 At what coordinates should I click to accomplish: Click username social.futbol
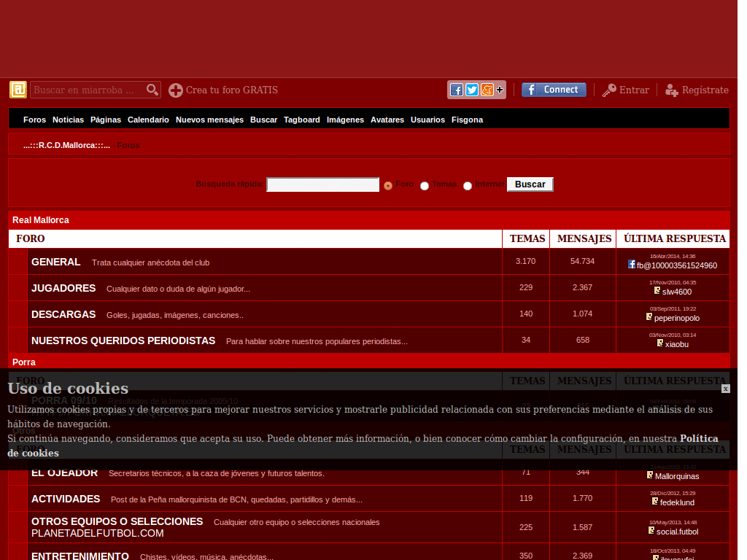(678, 532)
